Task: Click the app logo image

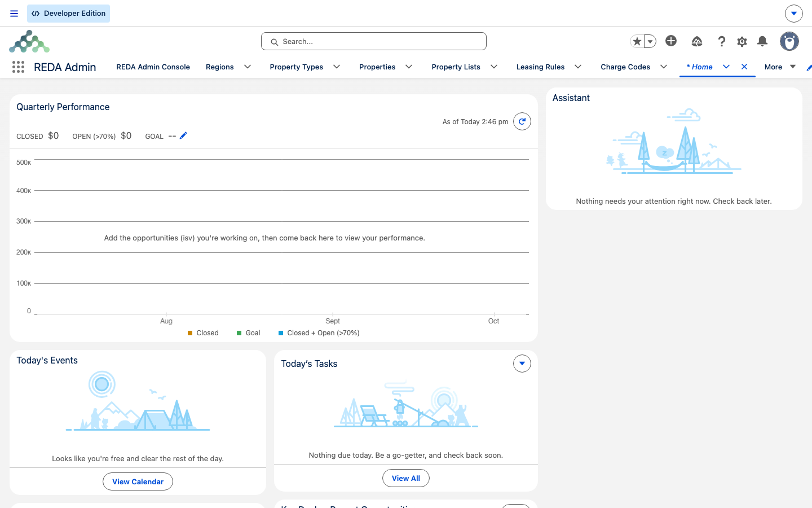Action: (29, 42)
